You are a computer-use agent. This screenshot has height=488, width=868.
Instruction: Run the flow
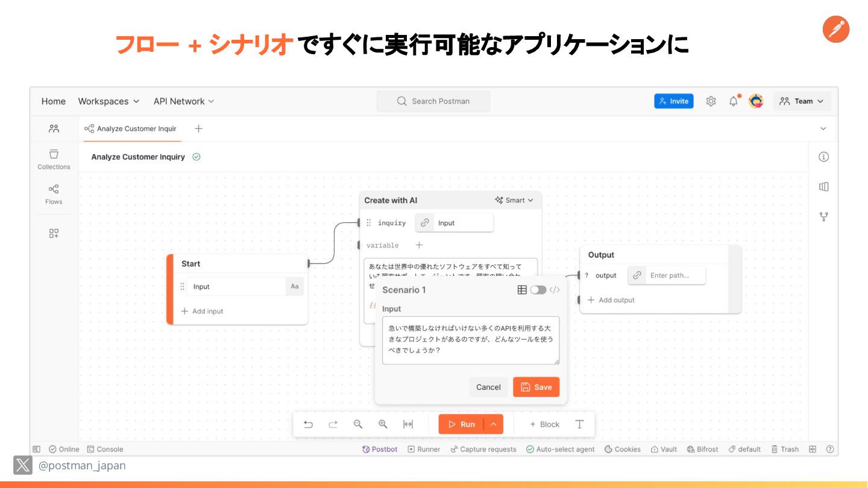[x=461, y=424]
